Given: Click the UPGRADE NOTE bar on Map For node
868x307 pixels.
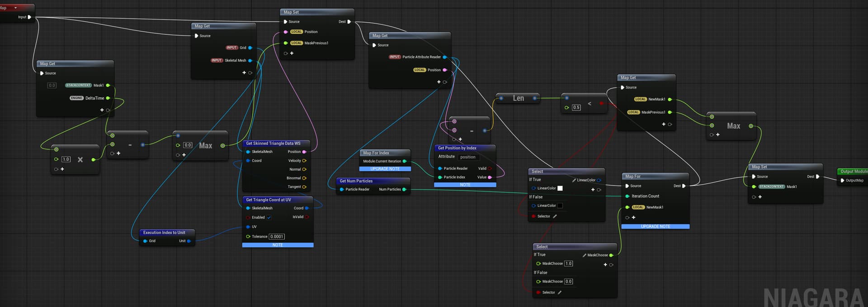Looking at the screenshot, I should [x=655, y=226].
